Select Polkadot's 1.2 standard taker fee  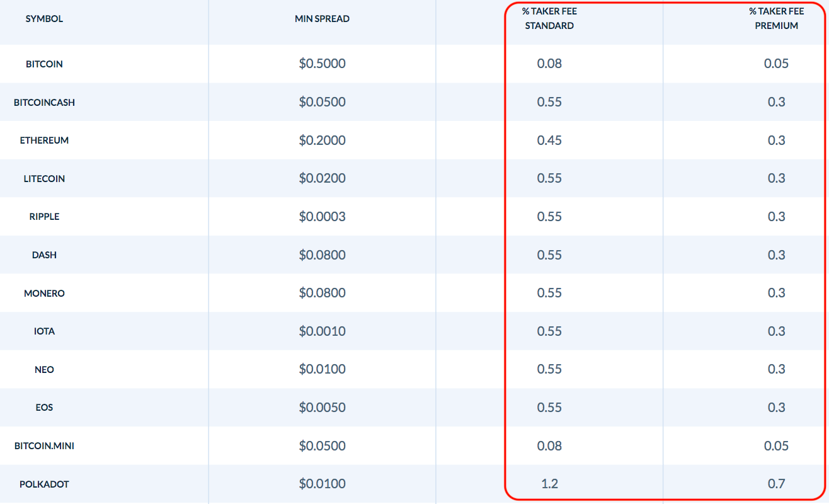pos(549,484)
